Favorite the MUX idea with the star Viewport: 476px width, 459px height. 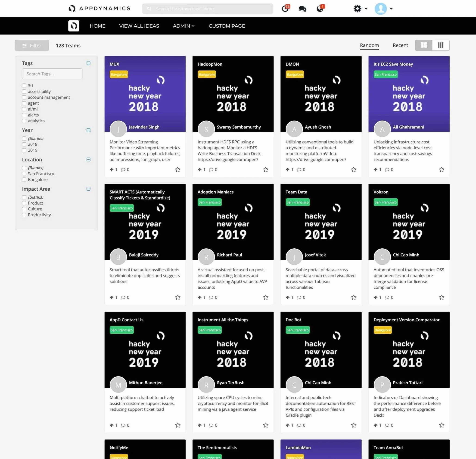(x=178, y=169)
